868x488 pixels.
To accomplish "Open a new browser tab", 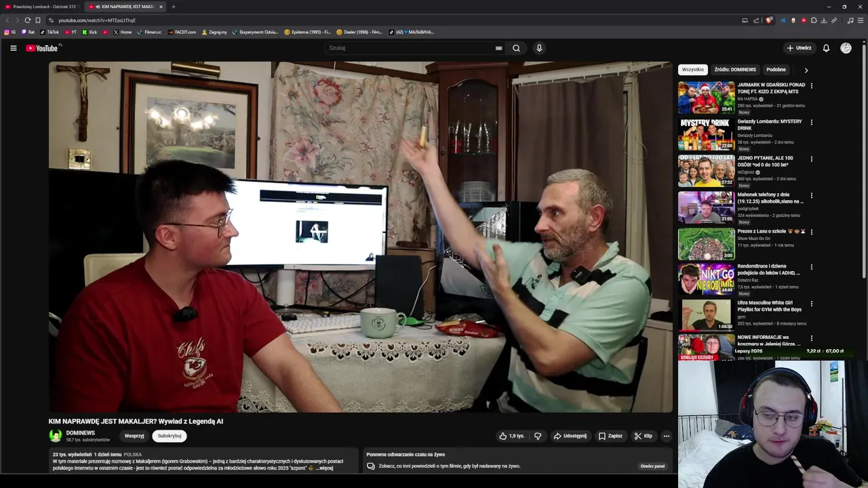I will (173, 7).
